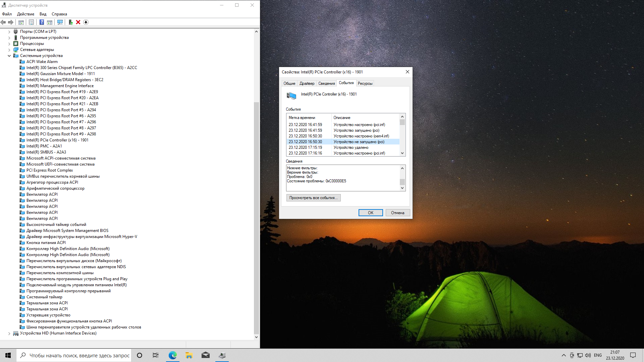Expand Процессоры node
644x362 pixels.
pyautogui.click(x=9, y=44)
